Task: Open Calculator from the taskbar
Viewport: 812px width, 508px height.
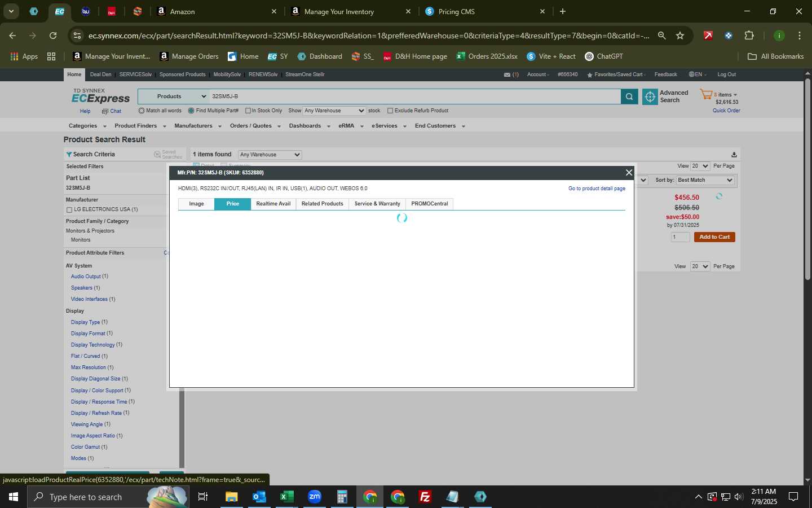Action: click(x=342, y=497)
